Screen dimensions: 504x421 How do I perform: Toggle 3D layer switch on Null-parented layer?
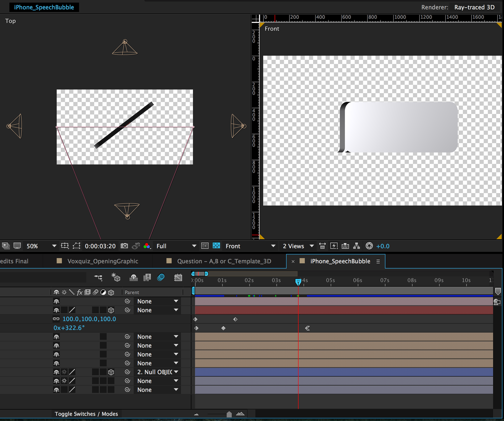point(111,372)
